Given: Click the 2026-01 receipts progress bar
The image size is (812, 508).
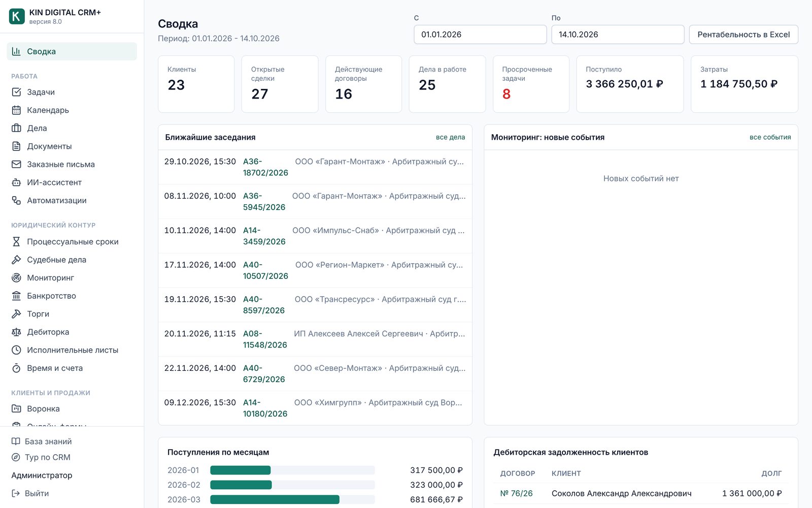Looking at the screenshot, I should coord(292,470).
